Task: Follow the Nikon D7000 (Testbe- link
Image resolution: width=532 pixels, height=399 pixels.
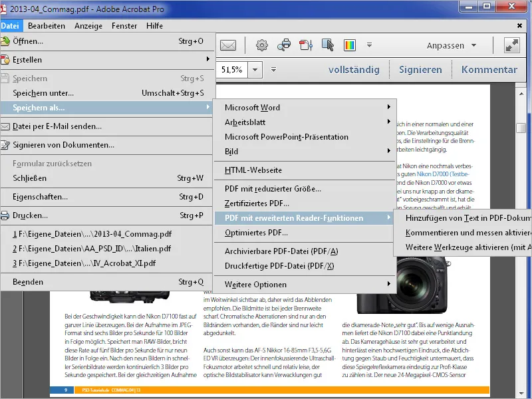Action: (x=443, y=174)
